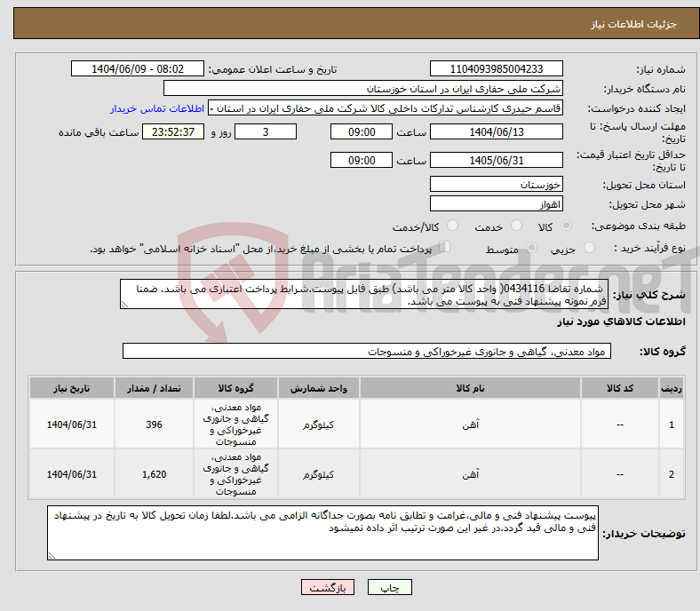Click the جزئیات اطلاعات نیاز header title
Image resolution: width=700 pixels, height=611 pixels.
pyautogui.click(x=634, y=24)
